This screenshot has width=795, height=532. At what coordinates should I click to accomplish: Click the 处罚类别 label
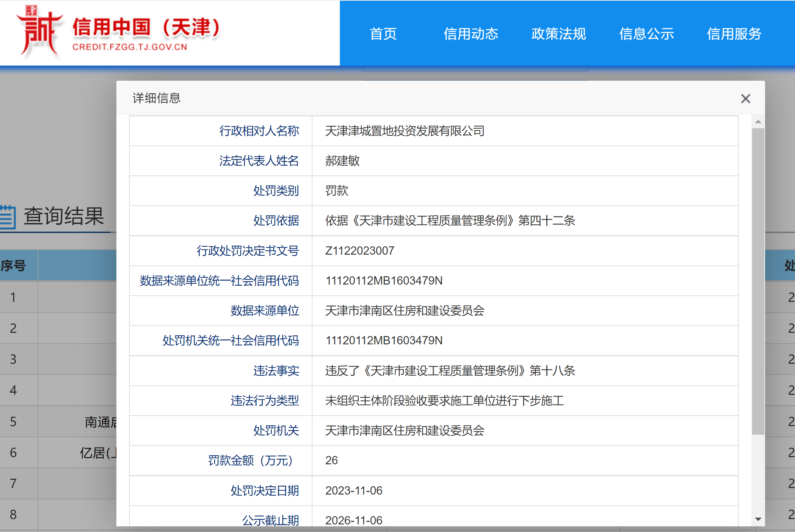click(276, 191)
